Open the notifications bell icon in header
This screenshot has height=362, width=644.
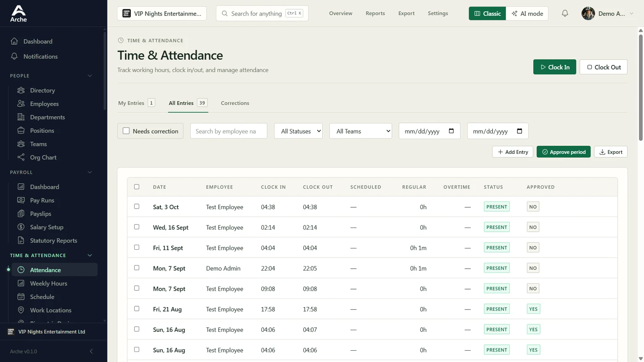[565, 13]
